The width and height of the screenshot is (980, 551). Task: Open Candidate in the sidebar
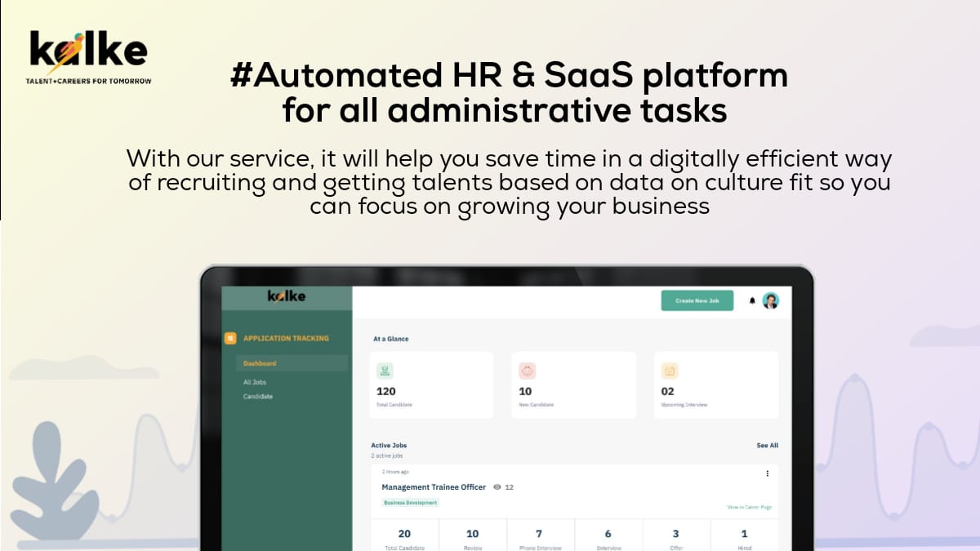point(258,397)
